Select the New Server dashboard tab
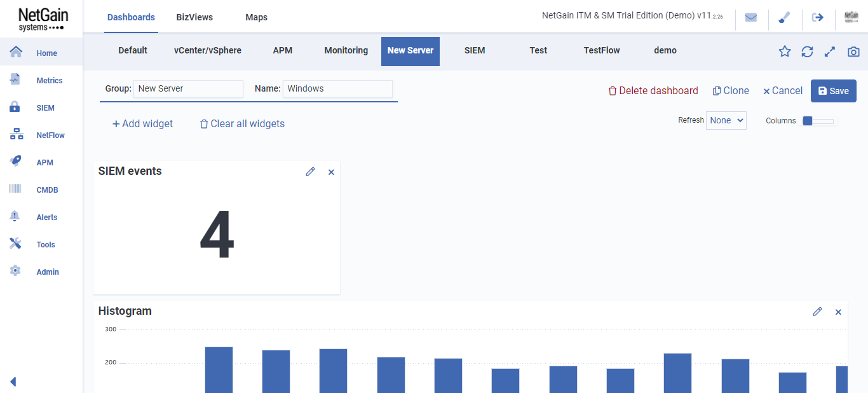Image resolution: width=868 pixels, height=393 pixels. click(410, 51)
